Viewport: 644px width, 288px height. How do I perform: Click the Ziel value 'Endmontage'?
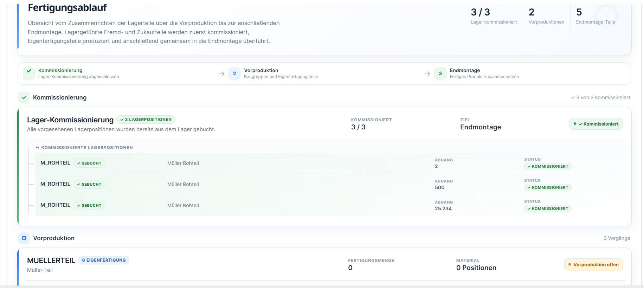pos(481,127)
